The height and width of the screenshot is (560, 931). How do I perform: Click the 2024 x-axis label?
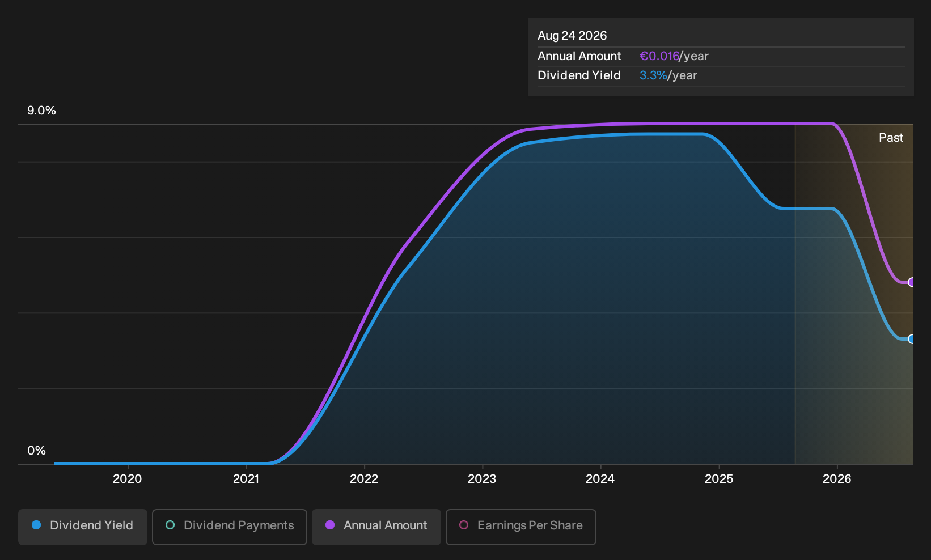pyautogui.click(x=600, y=479)
